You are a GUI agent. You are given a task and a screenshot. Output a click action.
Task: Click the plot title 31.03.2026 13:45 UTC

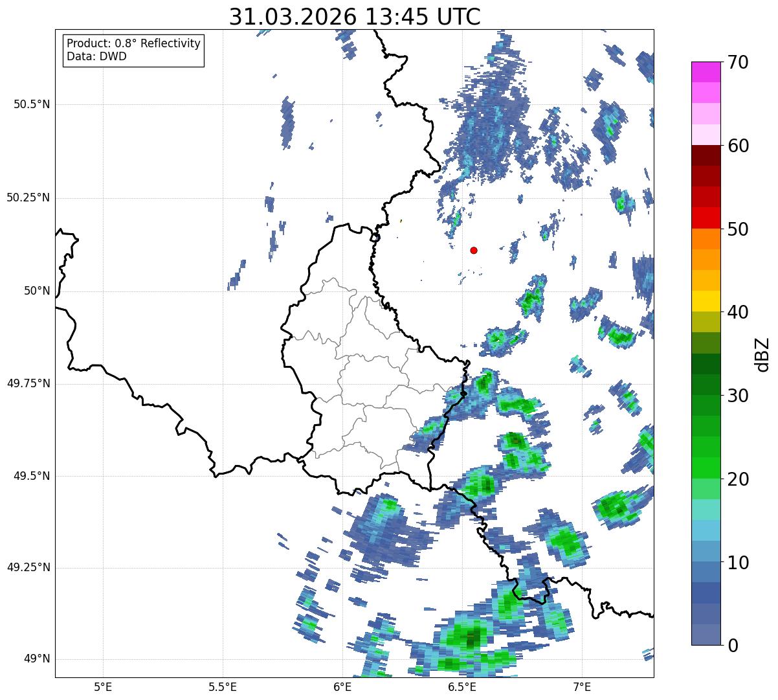click(x=355, y=17)
